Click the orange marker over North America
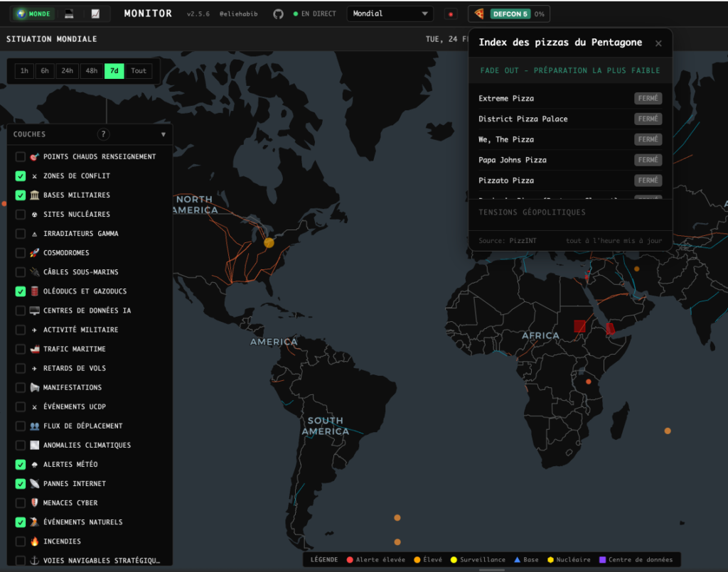728x572 pixels. tap(269, 242)
